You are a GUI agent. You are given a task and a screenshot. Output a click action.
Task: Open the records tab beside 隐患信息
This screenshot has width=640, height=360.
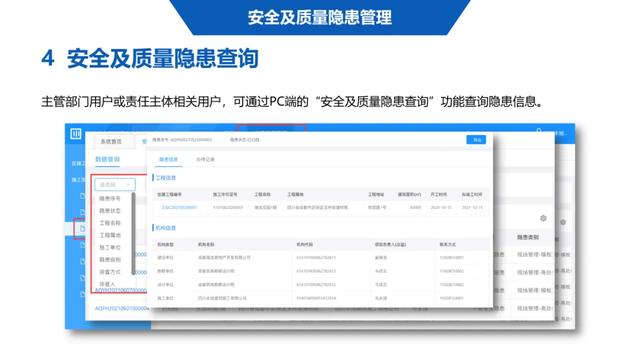[x=205, y=160]
